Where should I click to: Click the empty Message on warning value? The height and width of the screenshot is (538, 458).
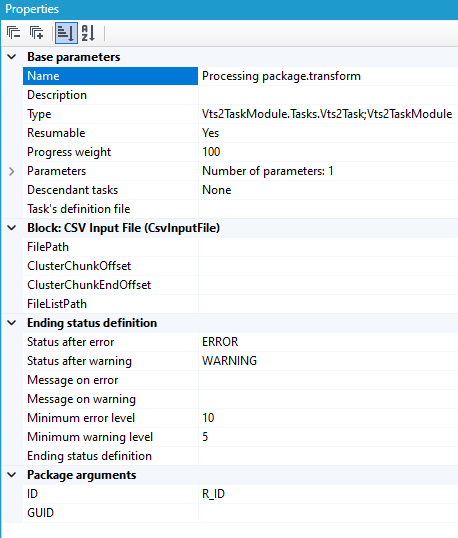click(x=328, y=399)
